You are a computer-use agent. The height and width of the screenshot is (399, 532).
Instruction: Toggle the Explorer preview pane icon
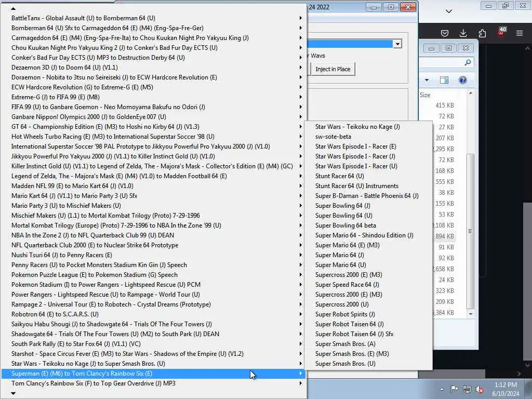pos(444,80)
